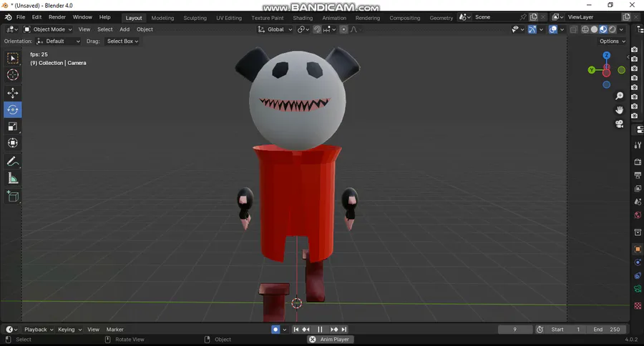Switch to the UV Editing workspace tab
Screen dimensions: 644x346
pos(229,18)
